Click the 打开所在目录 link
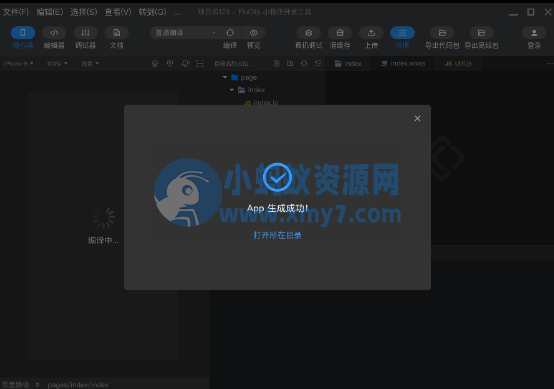This screenshot has height=389, width=554. coord(277,235)
